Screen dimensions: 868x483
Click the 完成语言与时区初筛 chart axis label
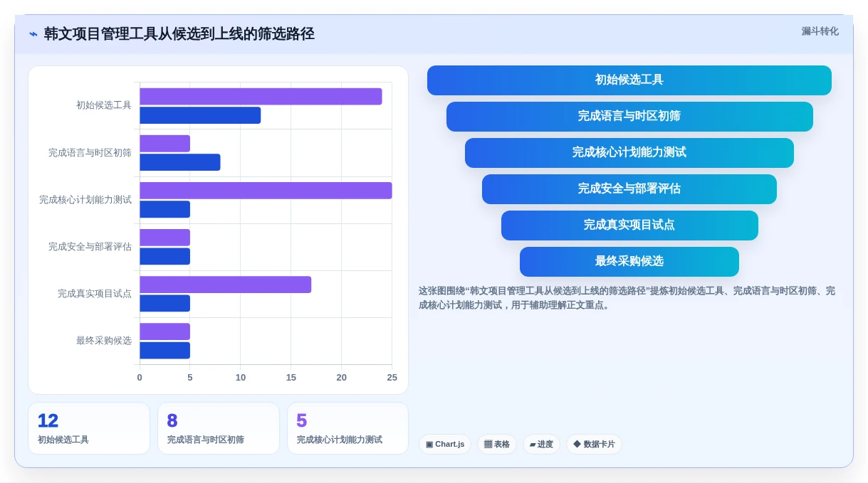[90, 153]
